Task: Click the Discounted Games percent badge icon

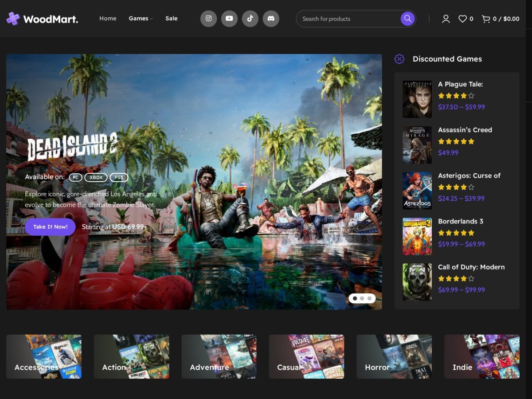Action: pyautogui.click(x=399, y=59)
